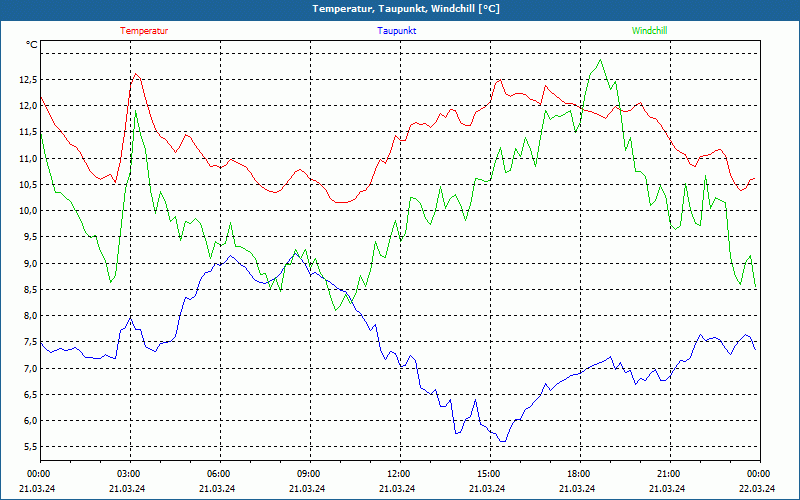The width and height of the screenshot is (800, 500).
Task: Click the 21:00 time axis label
Action: click(668, 474)
